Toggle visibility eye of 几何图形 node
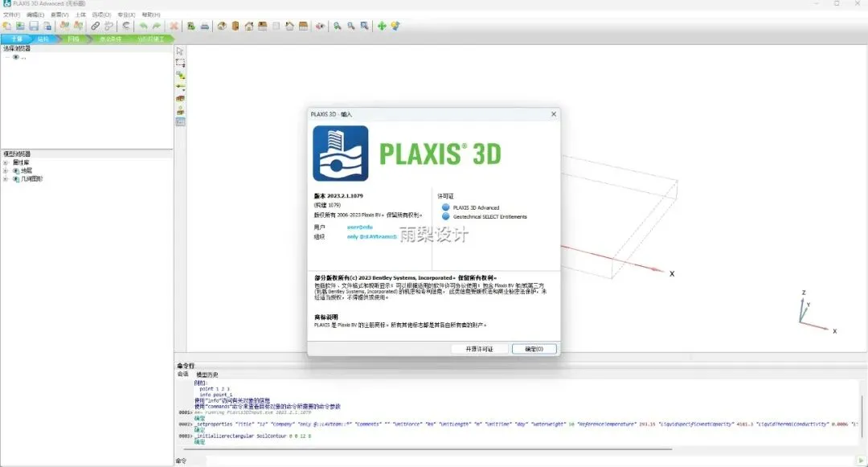The image size is (868, 467). (x=16, y=178)
